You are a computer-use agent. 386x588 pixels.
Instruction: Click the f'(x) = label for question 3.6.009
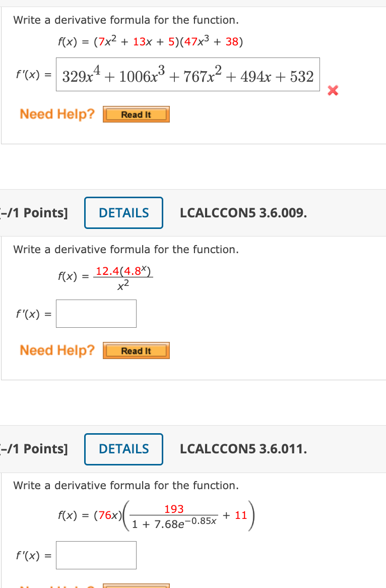[x=33, y=314]
